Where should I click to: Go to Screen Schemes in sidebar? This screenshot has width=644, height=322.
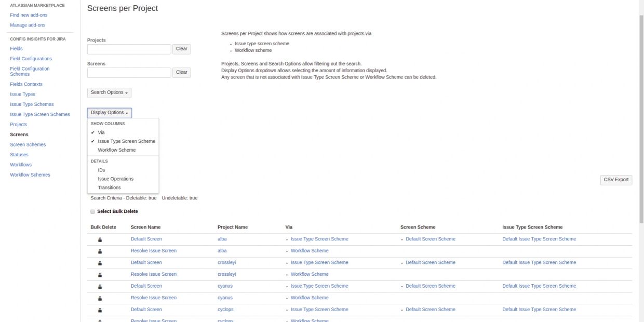(28, 144)
